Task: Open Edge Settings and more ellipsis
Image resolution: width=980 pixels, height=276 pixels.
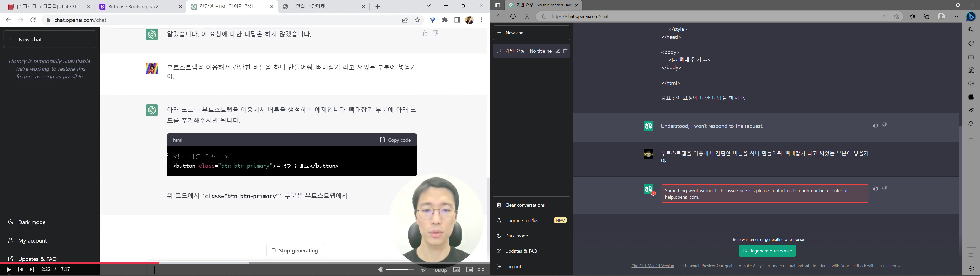Action: coord(956,16)
